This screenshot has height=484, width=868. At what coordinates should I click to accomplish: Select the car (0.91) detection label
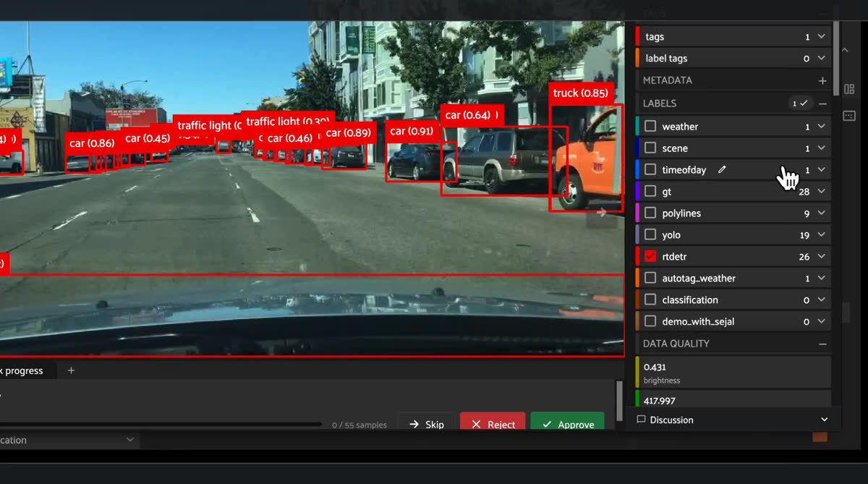click(x=412, y=131)
